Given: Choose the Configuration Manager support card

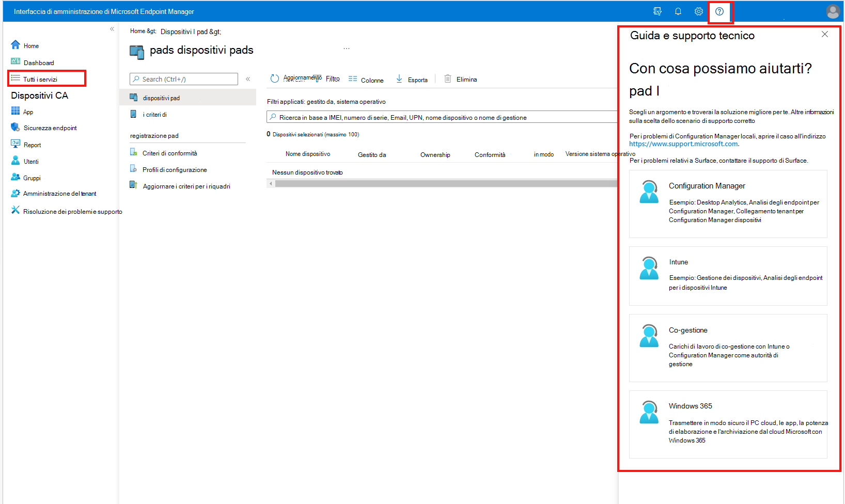Looking at the screenshot, I should [728, 204].
